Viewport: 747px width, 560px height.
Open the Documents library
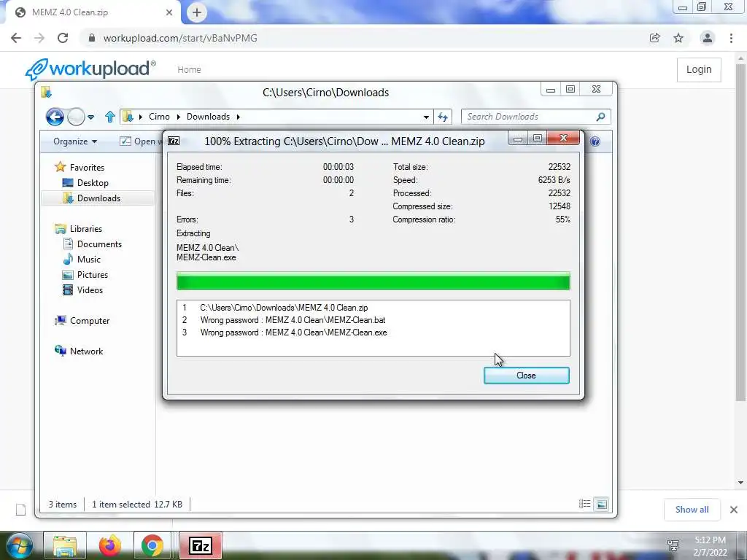coord(99,244)
